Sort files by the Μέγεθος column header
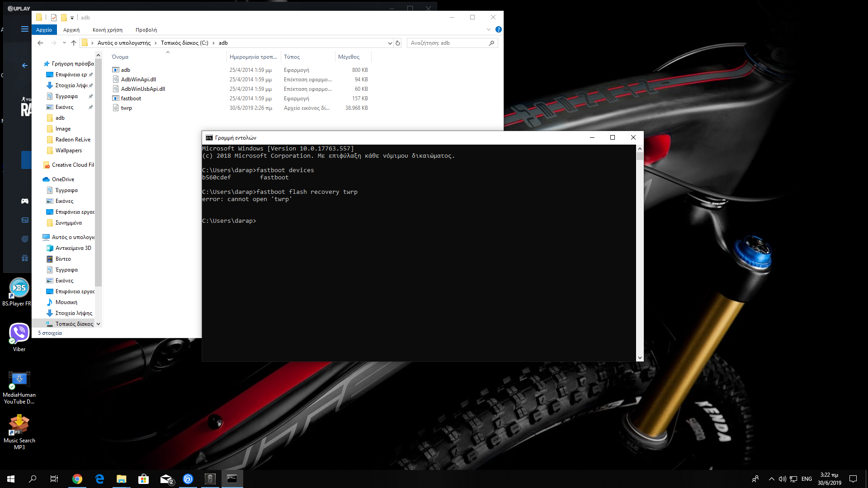The width and height of the screenshot is (868, 488). pyautogui.click(x=349, y=57)
